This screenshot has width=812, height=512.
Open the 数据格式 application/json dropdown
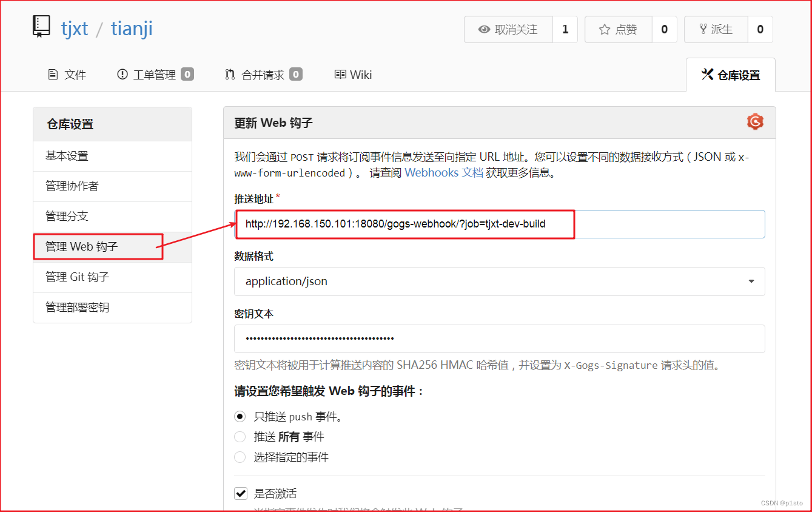tap(499, 281)
